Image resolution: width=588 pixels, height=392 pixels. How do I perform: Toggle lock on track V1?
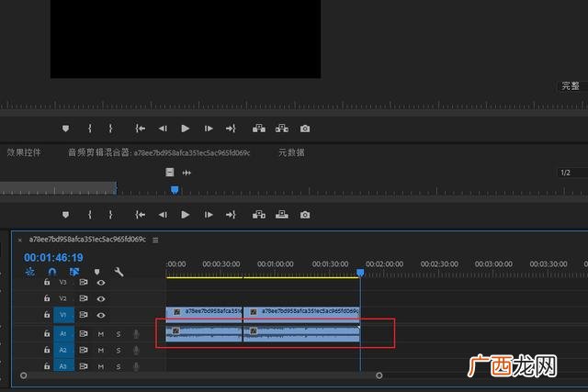click(47, 314)
